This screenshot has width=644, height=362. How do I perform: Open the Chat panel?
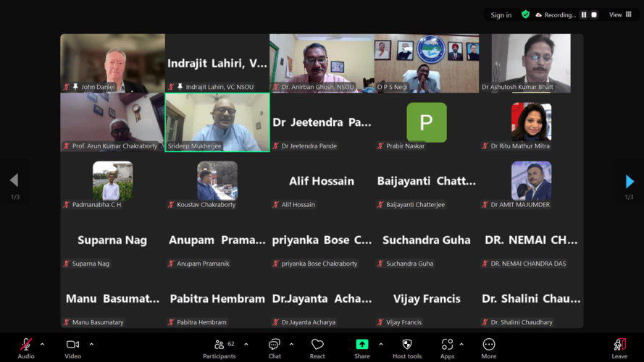point(275,345)
